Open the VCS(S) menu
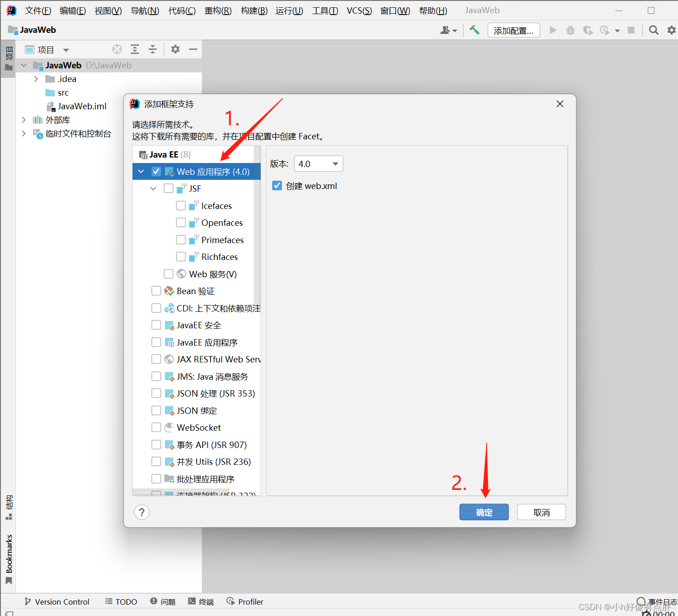This screenshot has height=616, width=678. click(x=359, y=10)
